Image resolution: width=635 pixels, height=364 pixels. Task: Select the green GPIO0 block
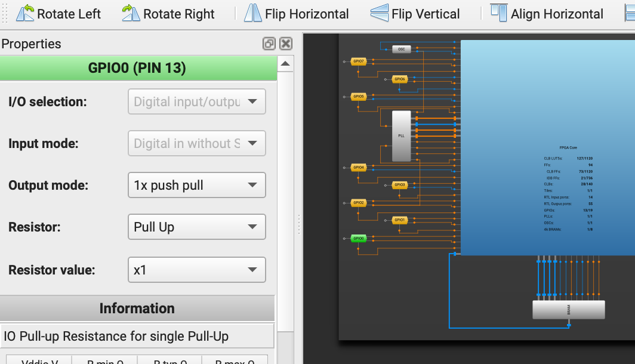point(359,238)
